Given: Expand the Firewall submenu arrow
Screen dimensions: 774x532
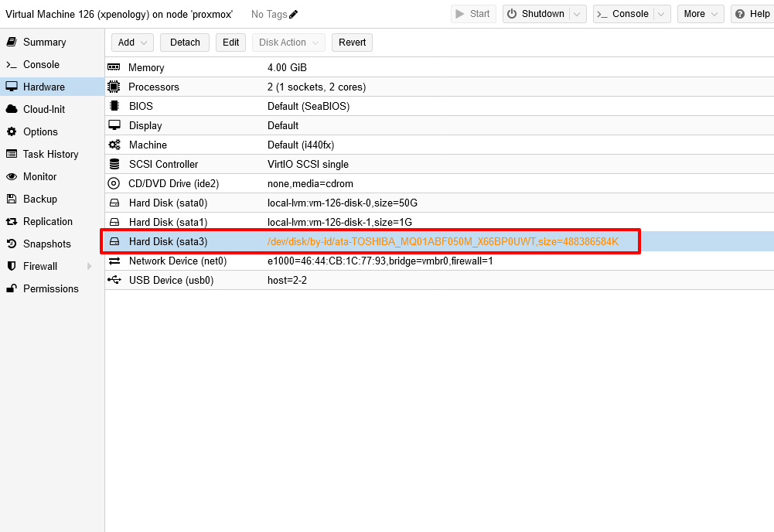Looking at the screenshot, I should pos(90,266).
